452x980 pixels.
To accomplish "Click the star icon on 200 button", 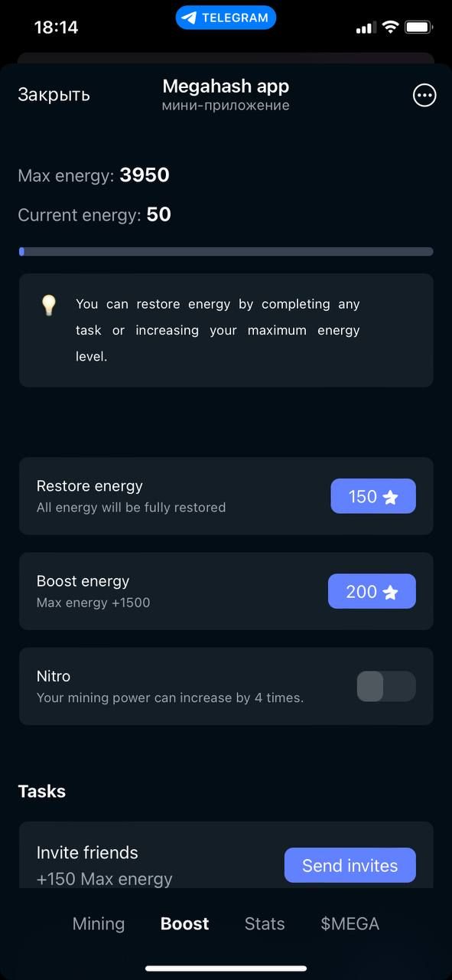I will pyautogui.click(x=390, y=592).
